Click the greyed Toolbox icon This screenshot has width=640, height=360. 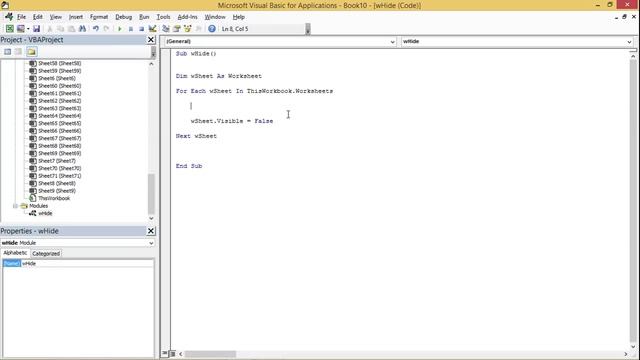[198, 29]
